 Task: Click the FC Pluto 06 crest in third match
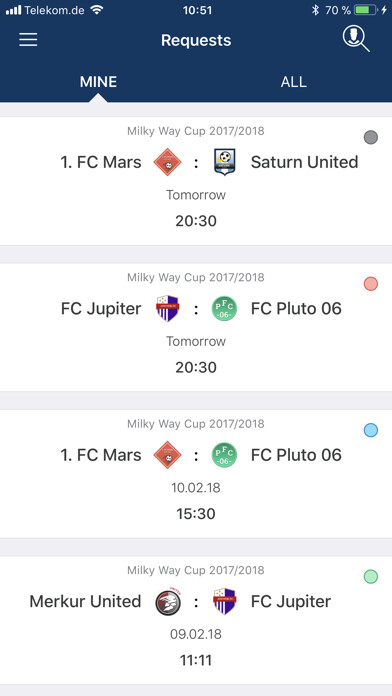pos(224,455)
